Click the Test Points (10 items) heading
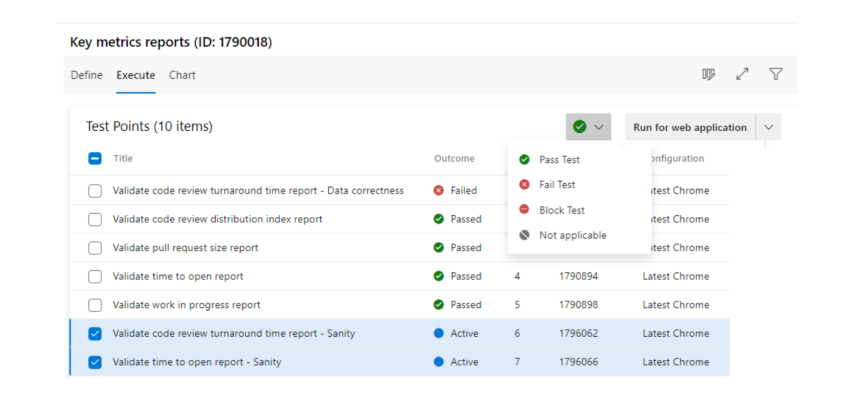The height and width of the screenshot is (398, 854). coord(149,126)
